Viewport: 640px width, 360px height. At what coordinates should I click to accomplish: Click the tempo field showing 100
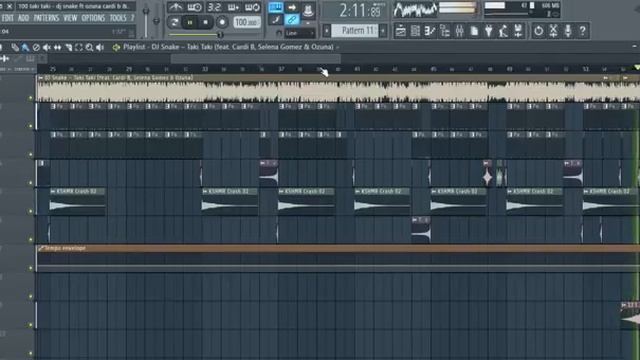247,22
